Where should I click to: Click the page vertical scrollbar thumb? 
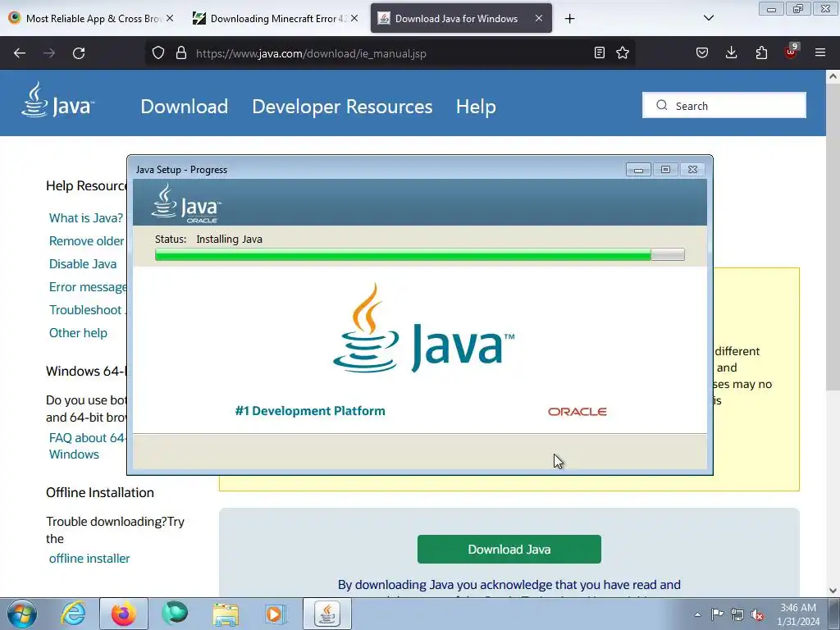[x=833, y=235]
